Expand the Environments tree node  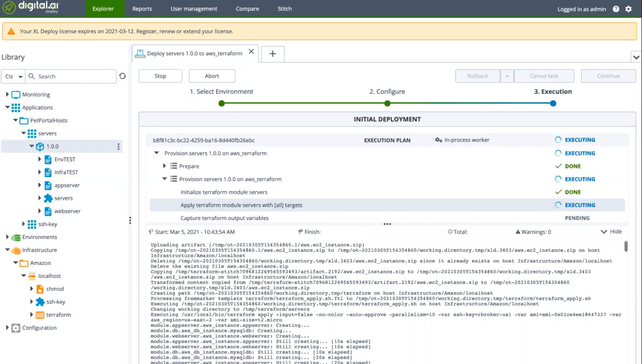(x=7, y=237)
